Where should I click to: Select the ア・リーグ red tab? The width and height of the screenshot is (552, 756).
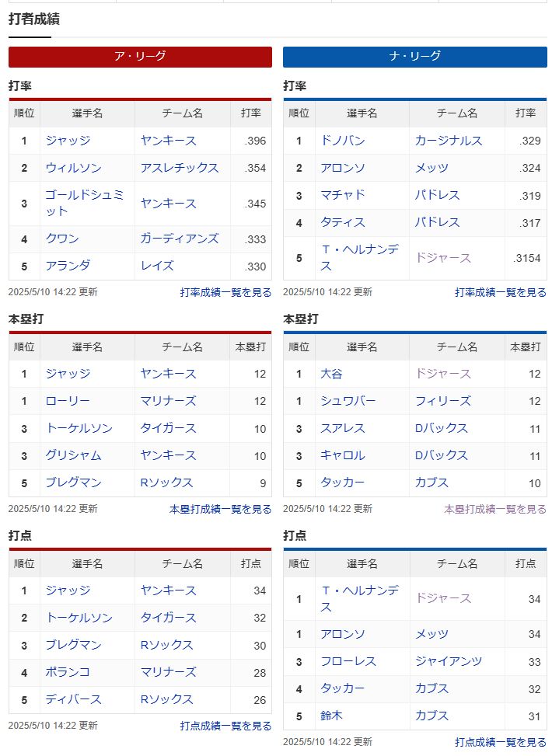(140, 57)
